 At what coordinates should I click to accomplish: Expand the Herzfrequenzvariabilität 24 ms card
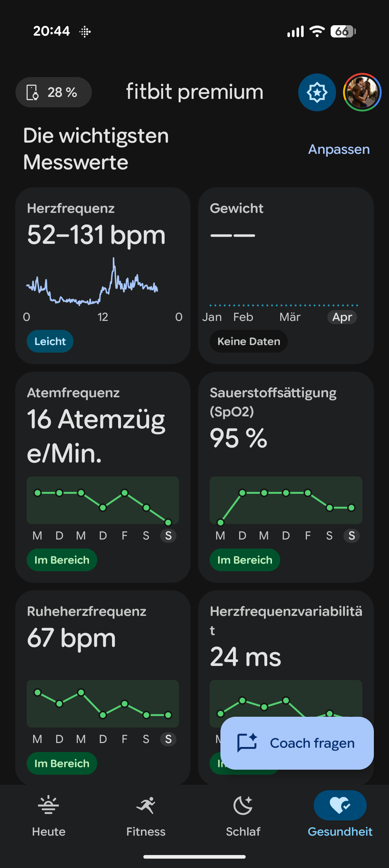[x=286, y=648]
